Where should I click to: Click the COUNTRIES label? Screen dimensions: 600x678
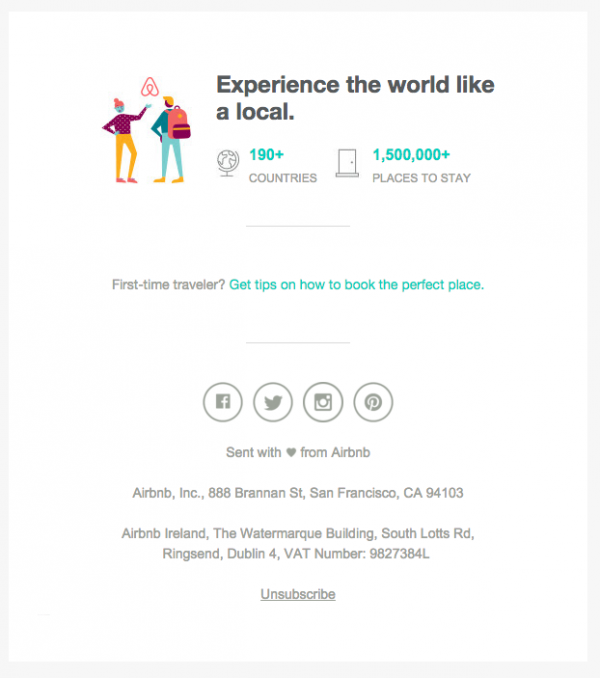[283, 178]
